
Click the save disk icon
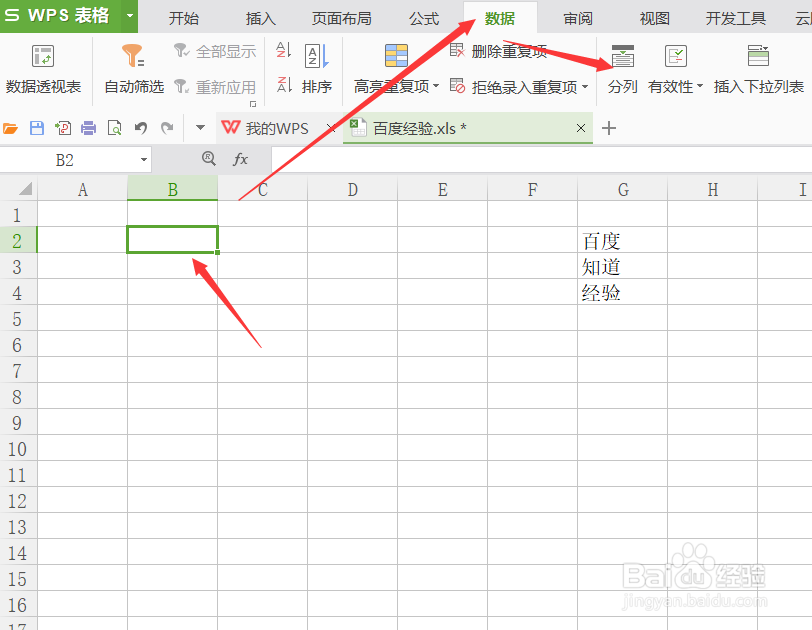pos(37,128)
